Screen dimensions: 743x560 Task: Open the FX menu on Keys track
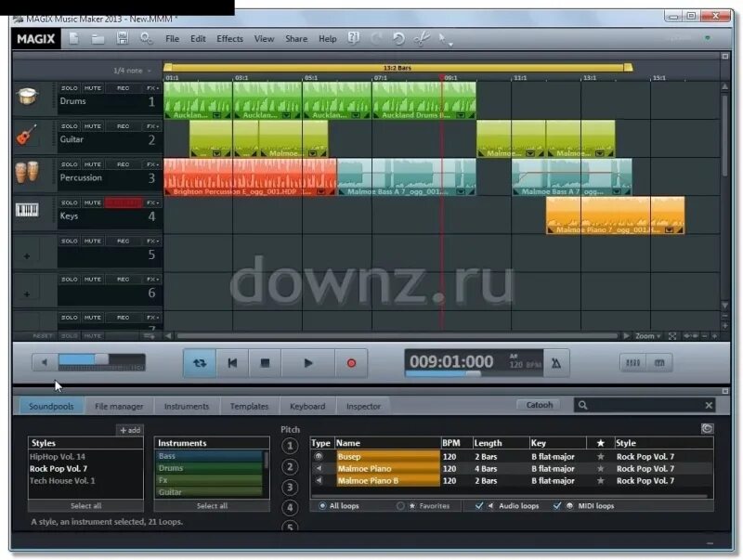[152, 202]
